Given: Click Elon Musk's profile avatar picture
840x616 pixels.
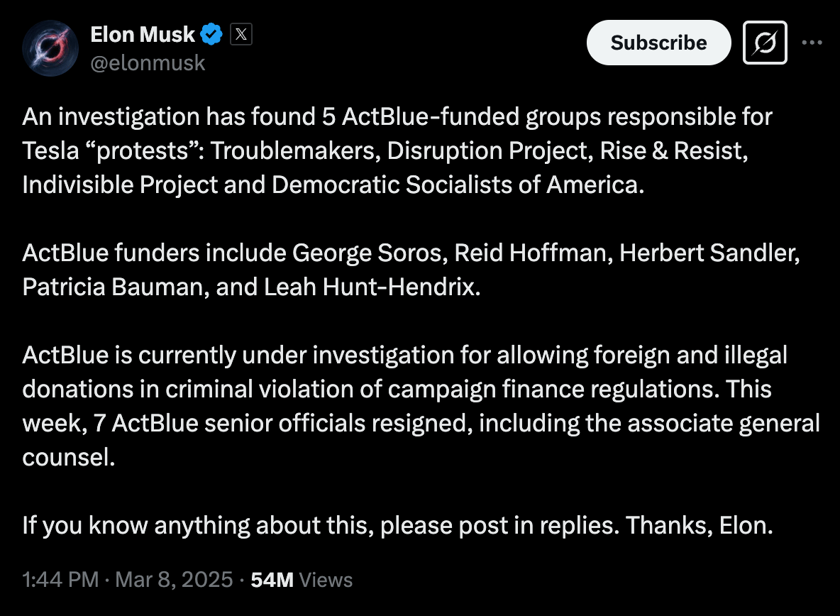Looking at the screenshot, I should [50, 48].
